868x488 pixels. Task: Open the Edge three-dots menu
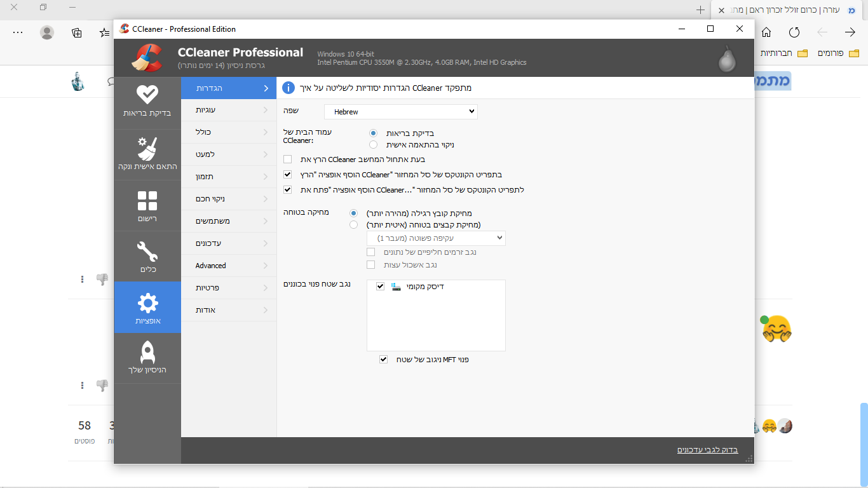click(18, 32)
